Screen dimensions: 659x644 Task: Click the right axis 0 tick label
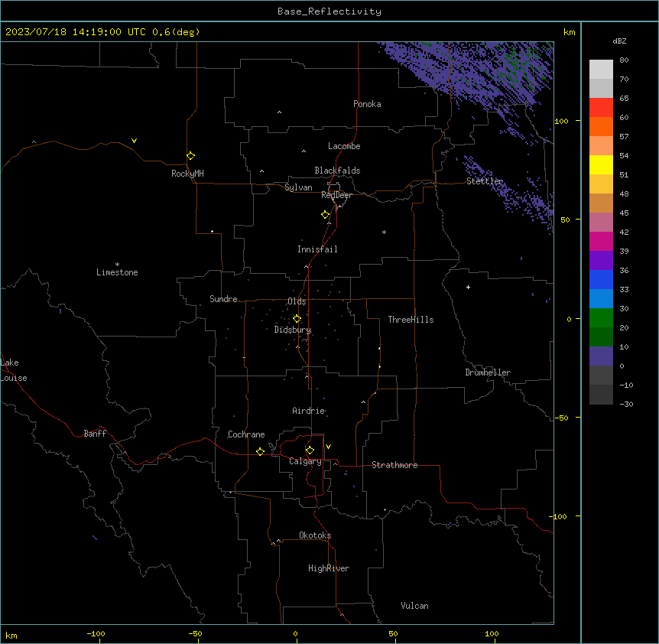tap(569, 320)
